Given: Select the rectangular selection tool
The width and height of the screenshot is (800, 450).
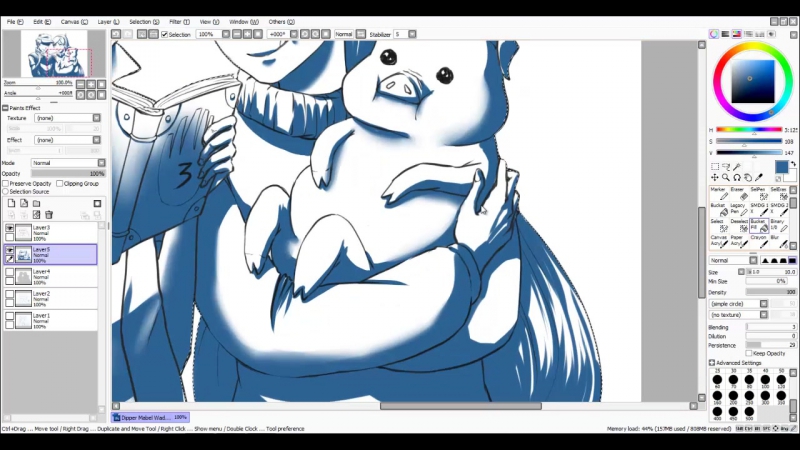Looking at the screenshot, I should coord(715,167).
